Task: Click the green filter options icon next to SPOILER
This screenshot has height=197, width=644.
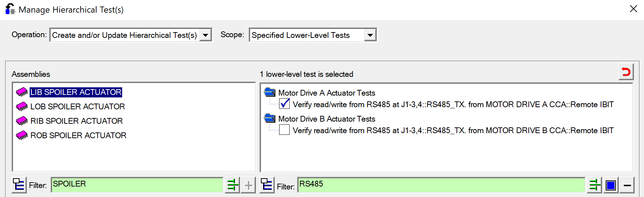Action: [x=232, y=185]
